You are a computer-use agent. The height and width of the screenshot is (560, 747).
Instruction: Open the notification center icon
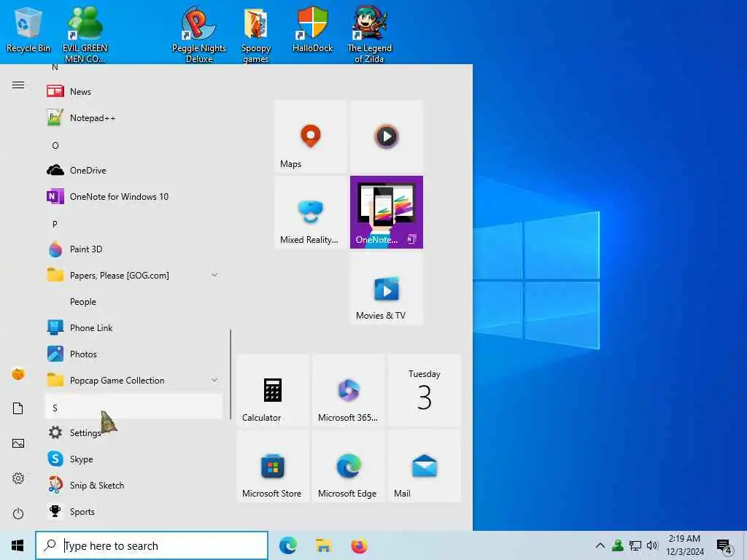[x=724, y=547]
